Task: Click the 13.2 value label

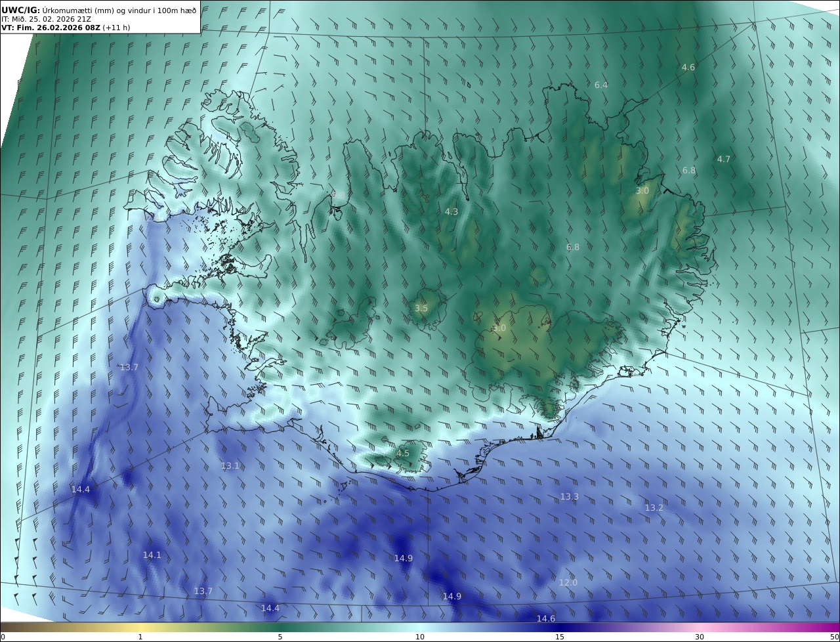Action: point(654,507)
